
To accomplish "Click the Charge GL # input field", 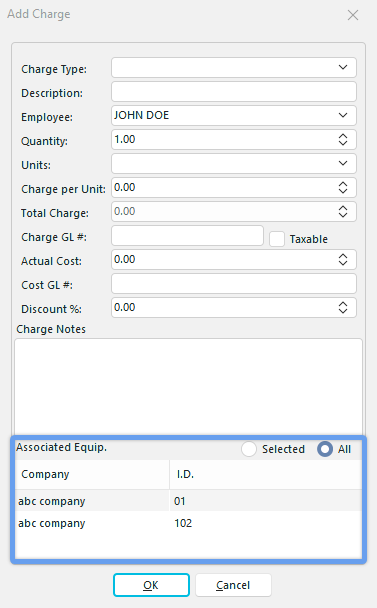I will [187, 236].
